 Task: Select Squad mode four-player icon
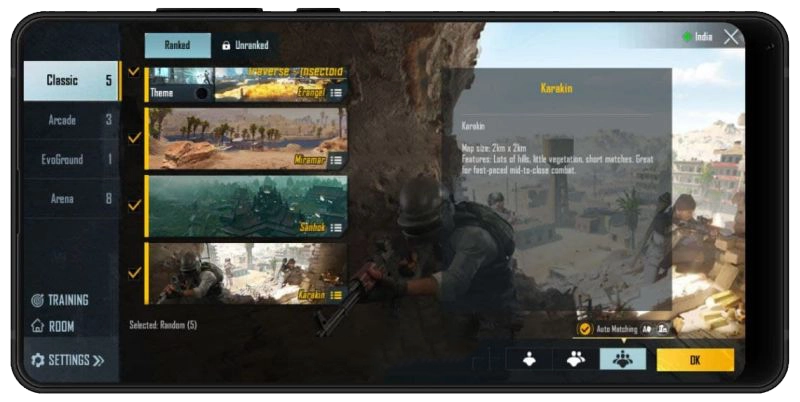coord(622,360)
